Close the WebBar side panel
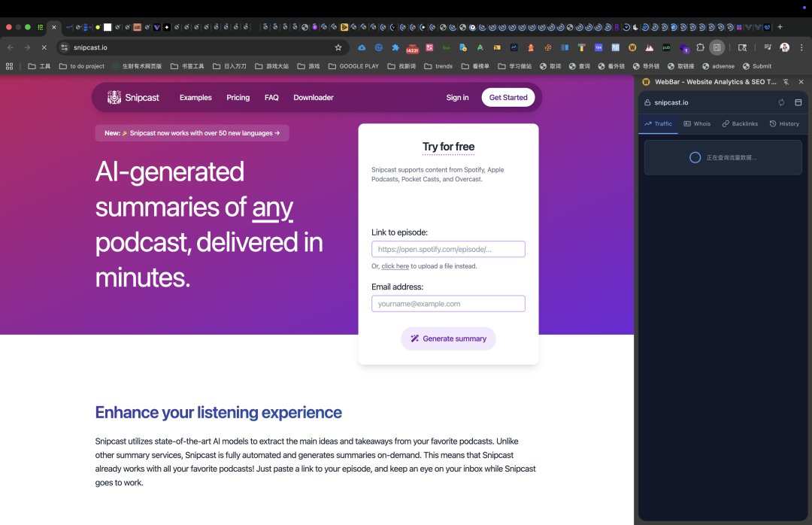Screen dimensions: 812x525 801,82
